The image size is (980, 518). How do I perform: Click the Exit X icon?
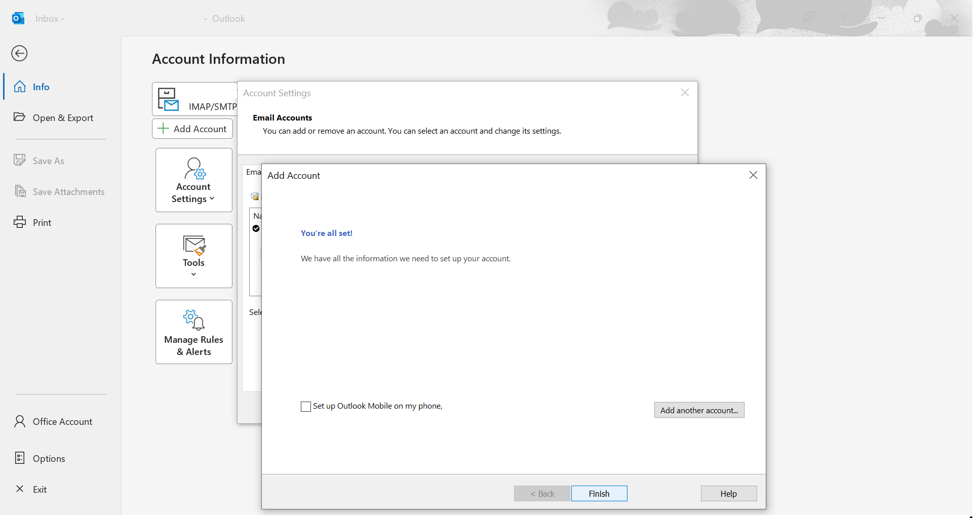tap(20, 489)
